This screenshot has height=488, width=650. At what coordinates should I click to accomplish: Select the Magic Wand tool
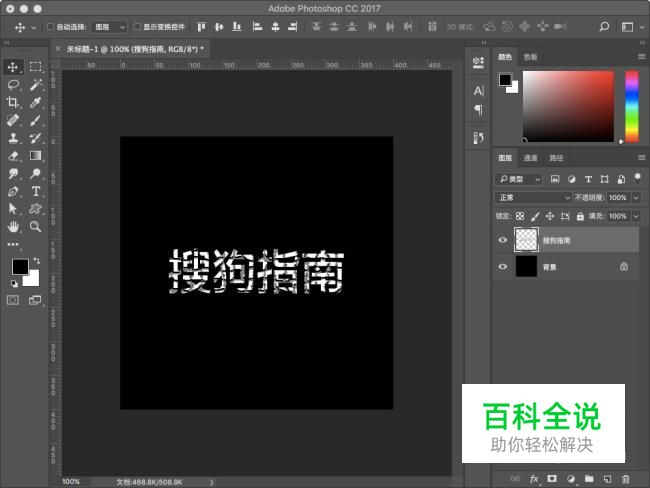click(35, 85)
